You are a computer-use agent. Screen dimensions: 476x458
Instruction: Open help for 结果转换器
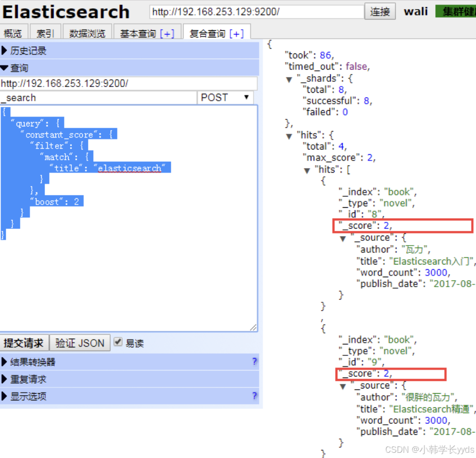(x=255, y=361)
